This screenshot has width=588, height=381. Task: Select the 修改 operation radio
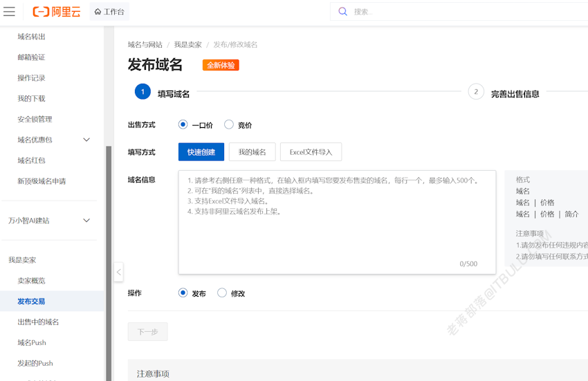222,292
